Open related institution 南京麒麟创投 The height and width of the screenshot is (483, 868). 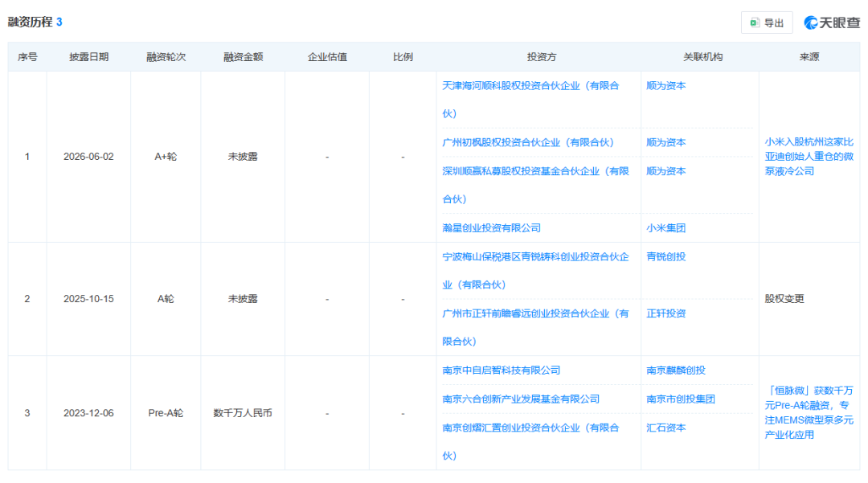coord(676,370)
